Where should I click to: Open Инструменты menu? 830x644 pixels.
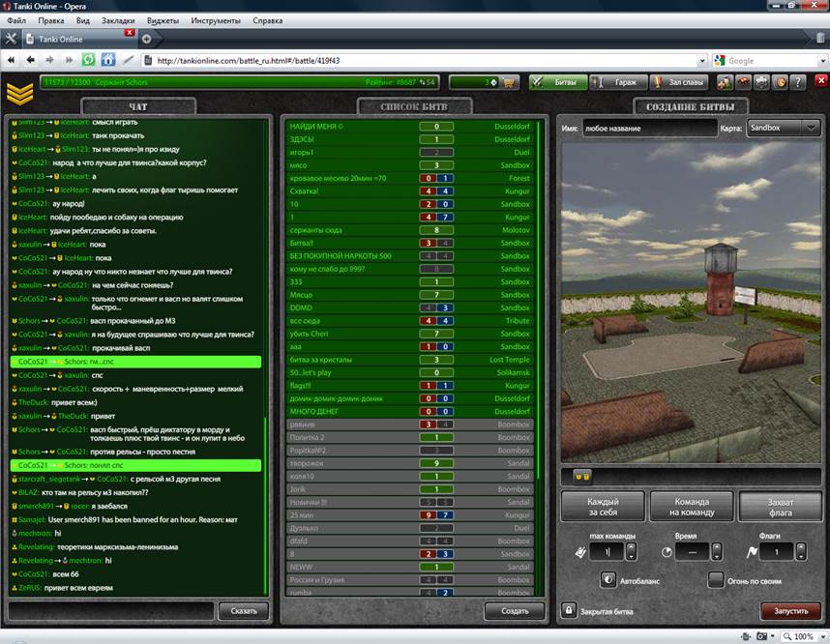pyautogui.click(x=216, y=20)
